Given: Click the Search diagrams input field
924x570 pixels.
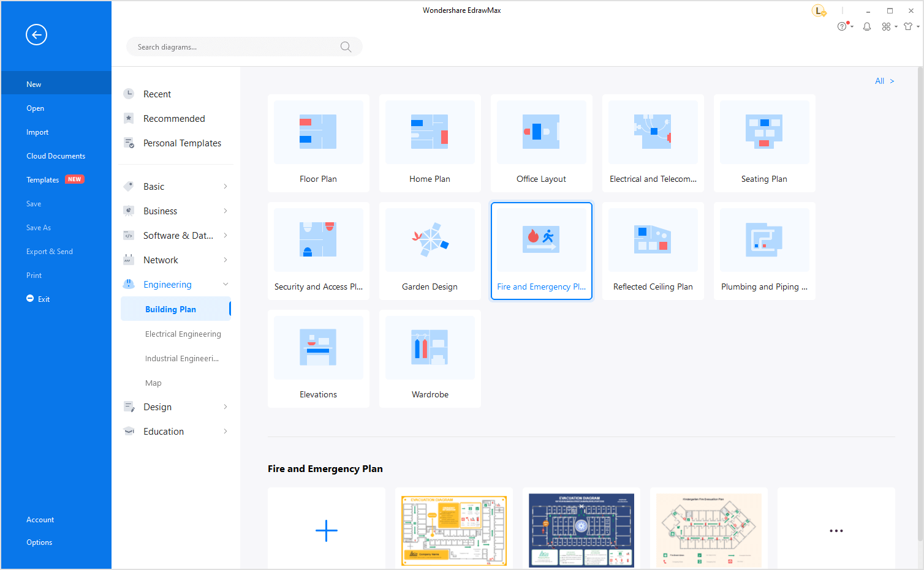Looking at the screenshot, I should point(244,47).
